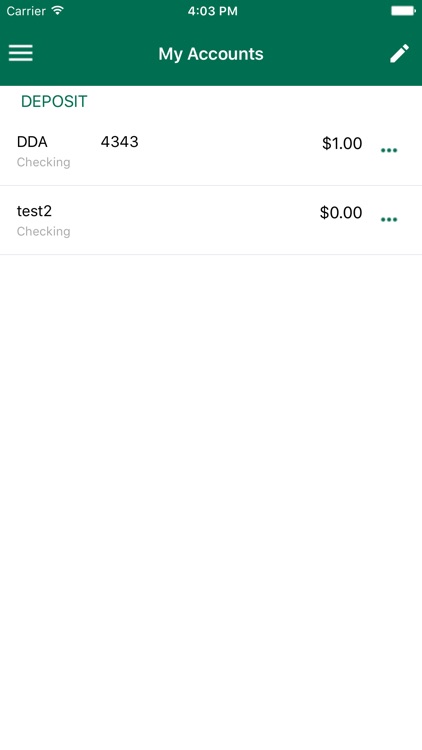The height and width of the screenshot is (750, 422).
Task: Click the My Accounts title
Action: point(211,54)
